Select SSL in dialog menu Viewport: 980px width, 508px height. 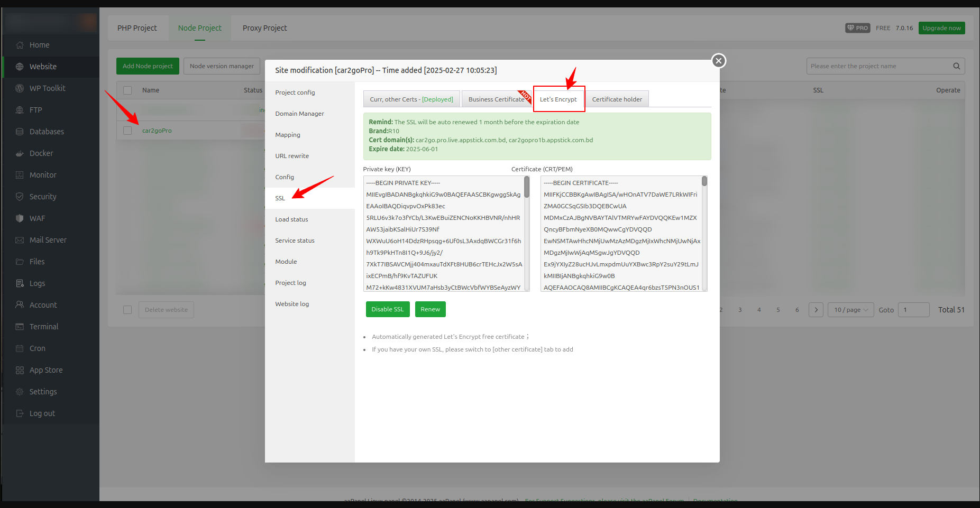click(x=310, y=198)
